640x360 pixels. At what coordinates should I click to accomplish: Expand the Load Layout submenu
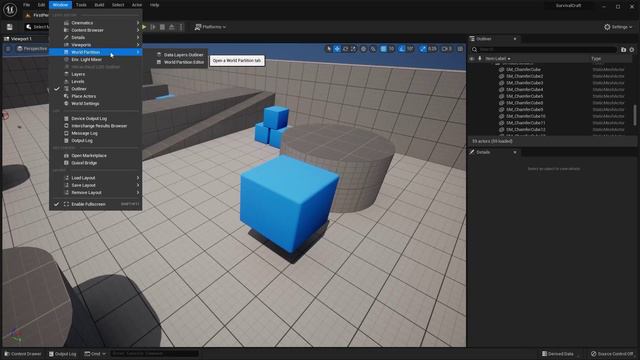coord(96,178)
